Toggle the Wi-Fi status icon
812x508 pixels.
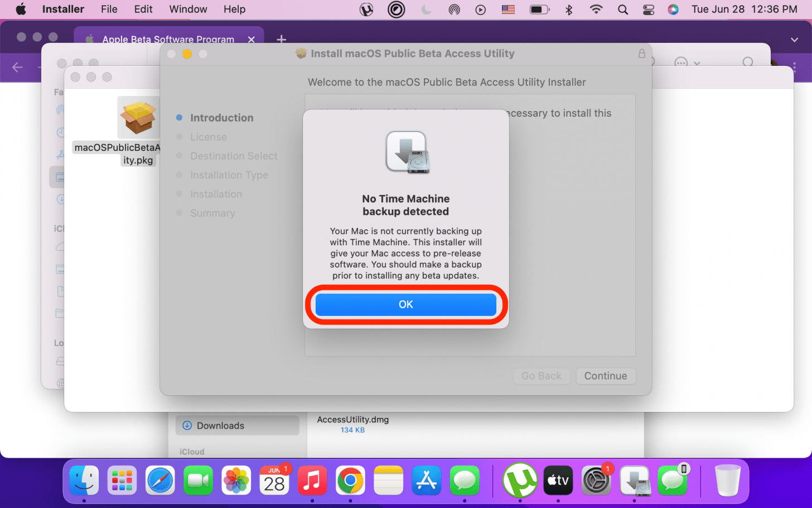click(596, 9)
